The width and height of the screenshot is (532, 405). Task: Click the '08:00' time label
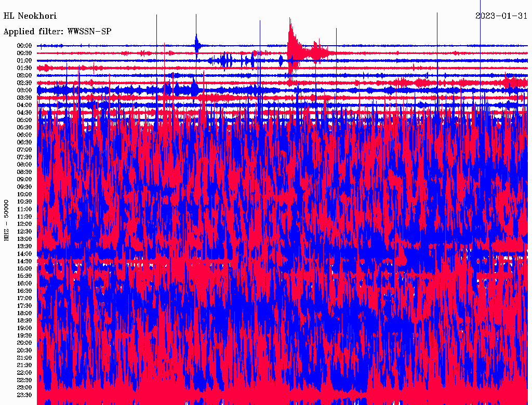24,165
